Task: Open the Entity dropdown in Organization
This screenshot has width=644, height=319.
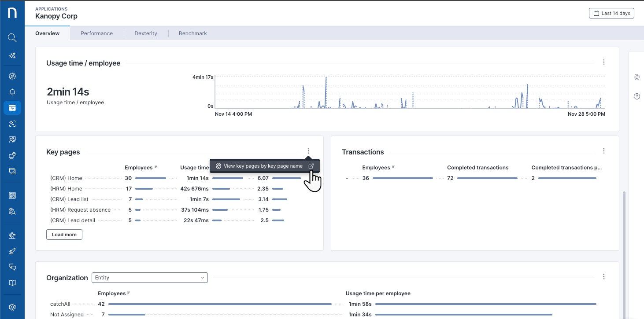Action: pyautogui.click(x=149, y=278)
